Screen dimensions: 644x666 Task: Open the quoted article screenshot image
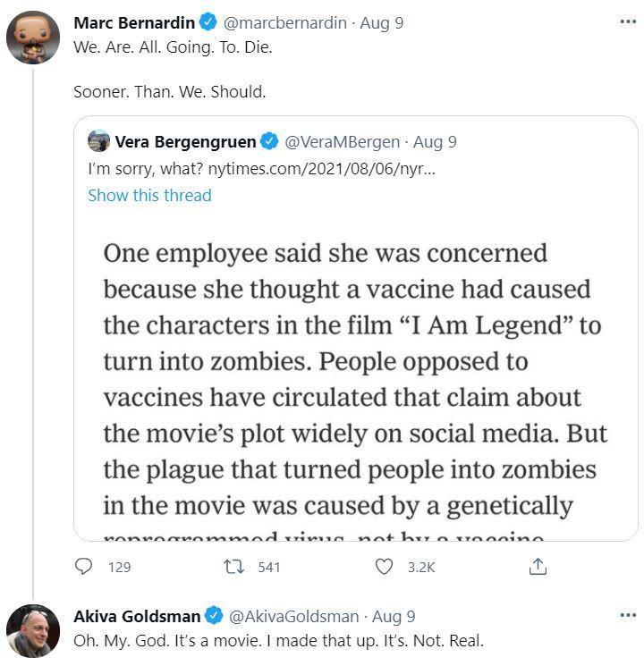(x=355, y=384)
